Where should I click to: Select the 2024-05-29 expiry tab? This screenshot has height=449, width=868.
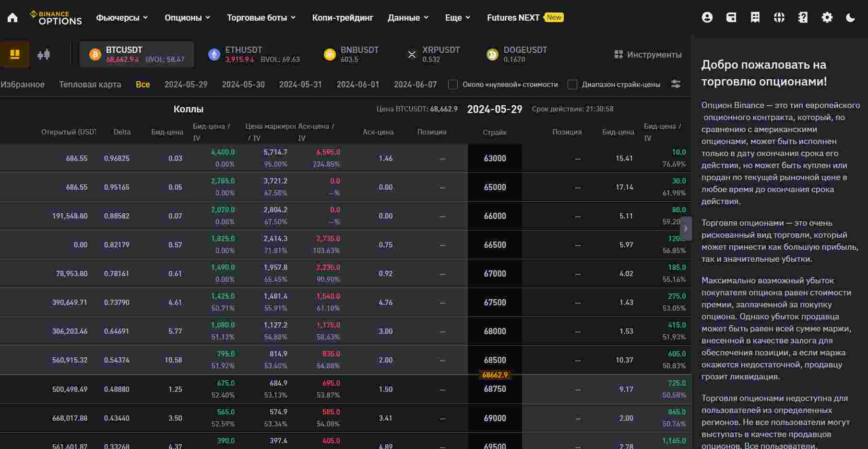coord(186,85)
